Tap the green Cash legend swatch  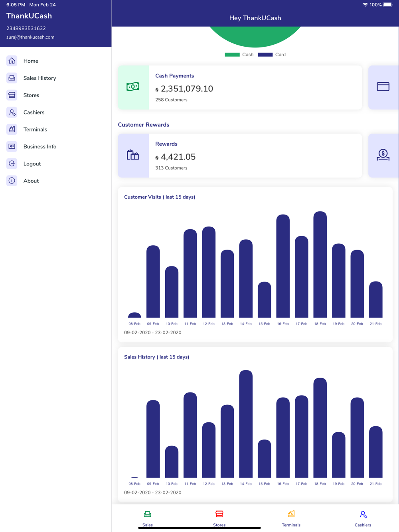(x=232, y=55)
